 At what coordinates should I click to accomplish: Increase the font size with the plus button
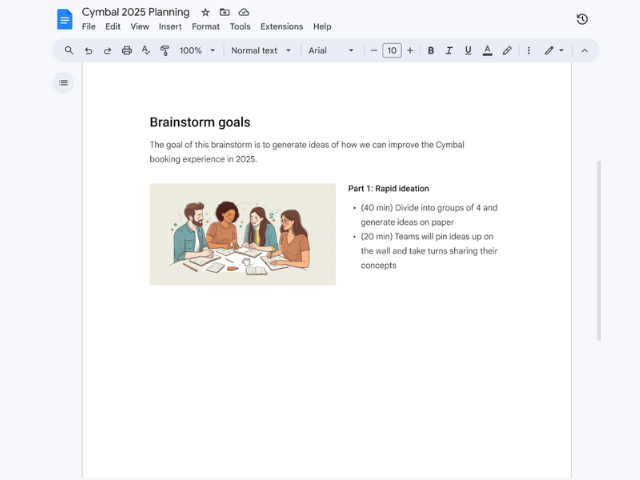pos(410,51)
